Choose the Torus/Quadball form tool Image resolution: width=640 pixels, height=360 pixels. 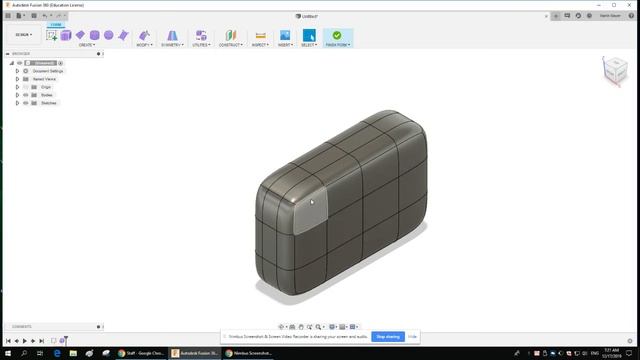[x=123, y=35]
